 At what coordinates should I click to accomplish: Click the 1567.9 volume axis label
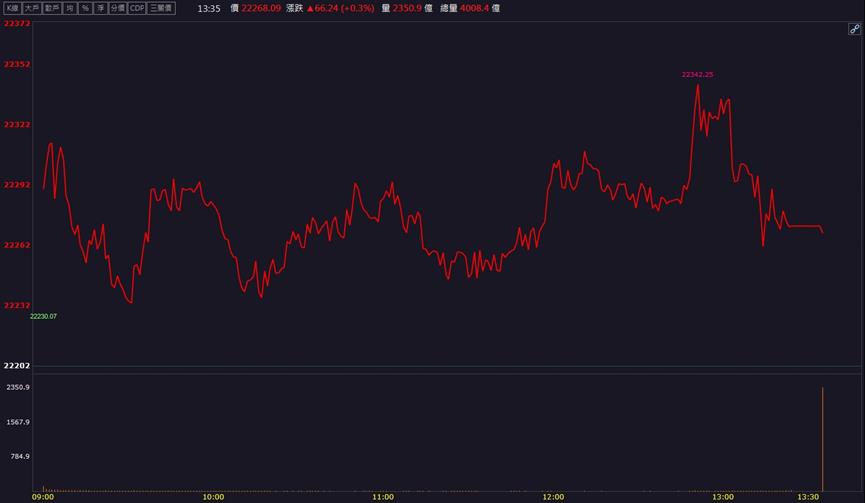point(18,422)
